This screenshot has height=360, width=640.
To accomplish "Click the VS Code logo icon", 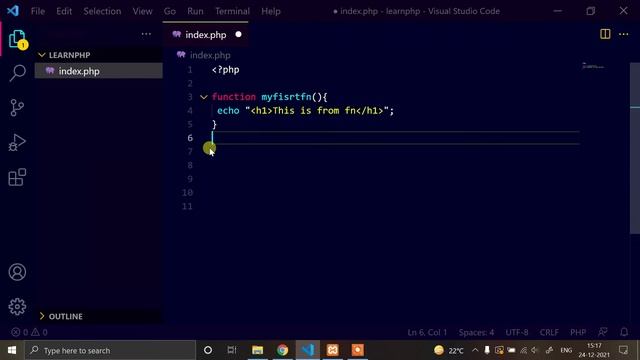I will click(13, 11).
